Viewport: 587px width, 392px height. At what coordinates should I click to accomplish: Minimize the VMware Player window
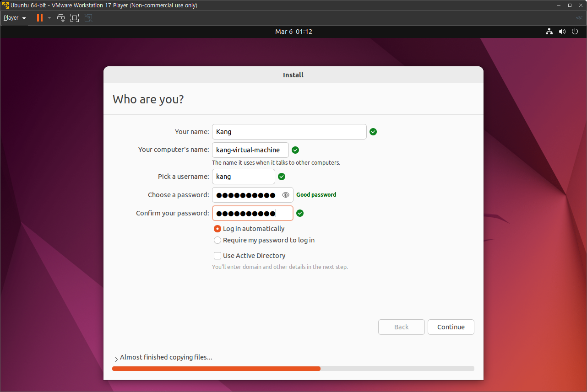558,5
